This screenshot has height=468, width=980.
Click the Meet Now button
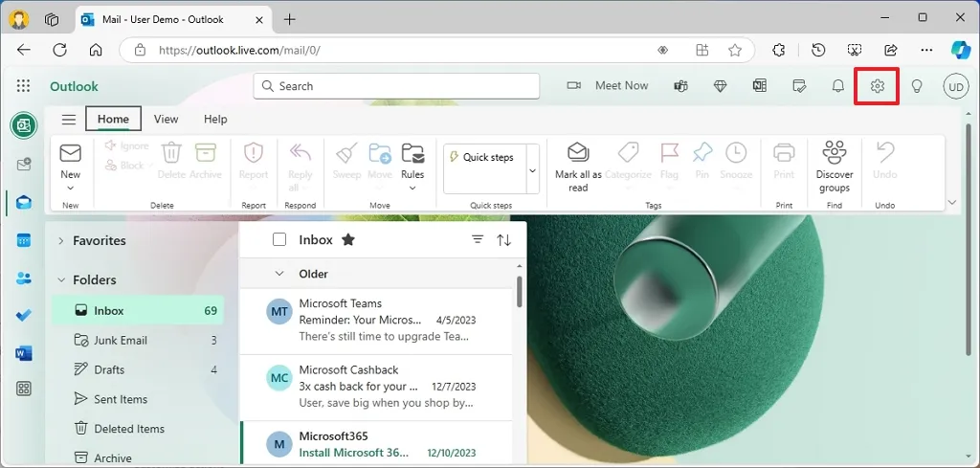(x=608, y=86)
